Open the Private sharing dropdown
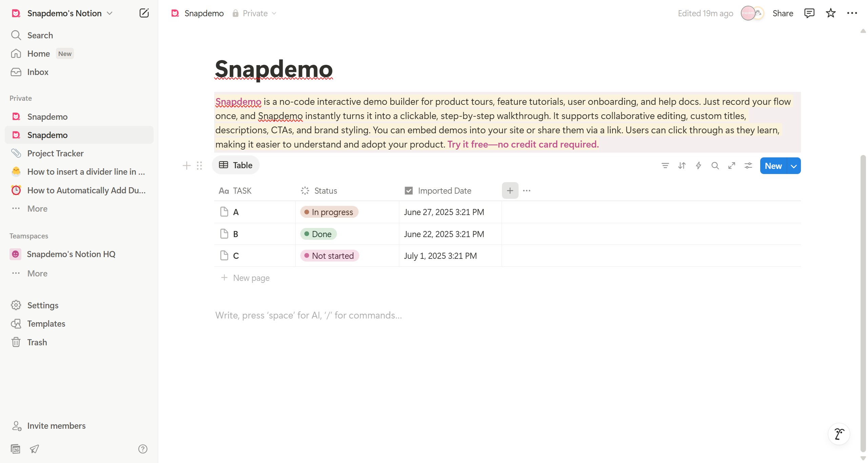Viewport: 868px width, 463px height. click(x=254, y=13)
